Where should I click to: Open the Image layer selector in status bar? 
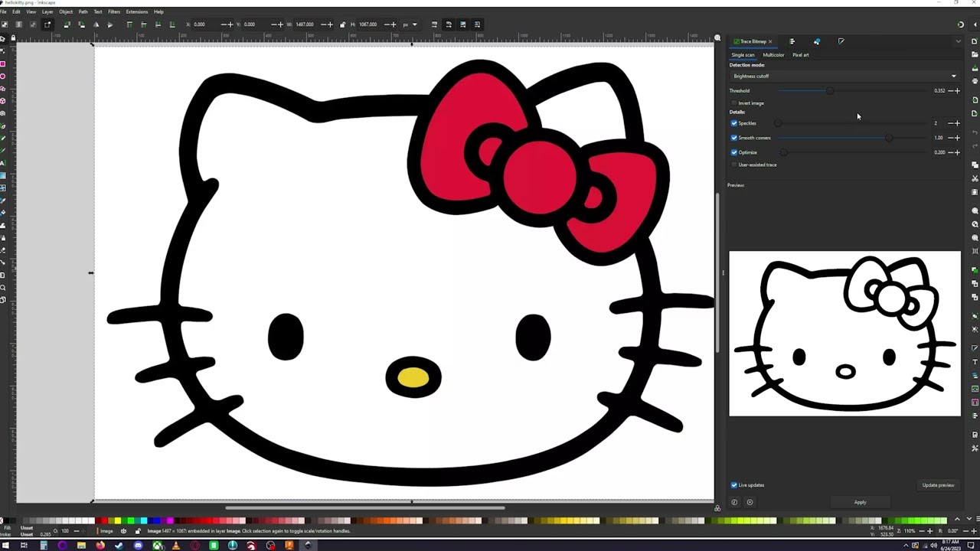click(106, 531)
